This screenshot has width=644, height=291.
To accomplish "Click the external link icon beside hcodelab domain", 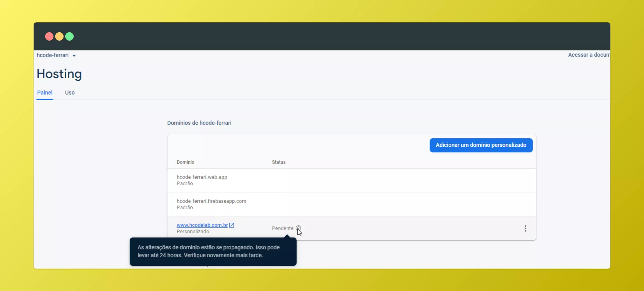I will point(232,225).
